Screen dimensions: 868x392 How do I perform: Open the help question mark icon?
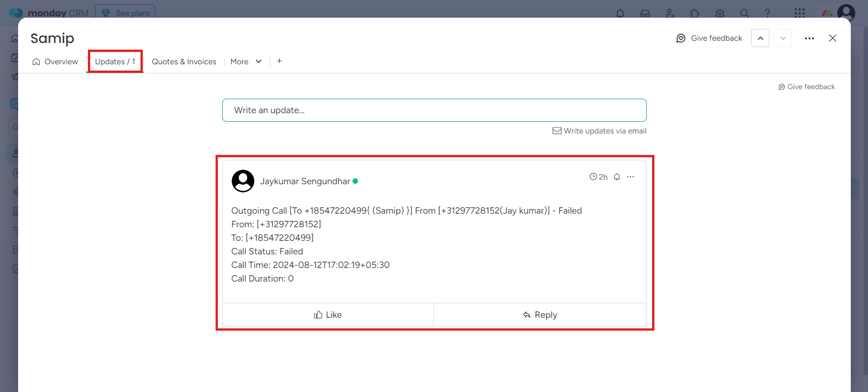tap(767, 13)
